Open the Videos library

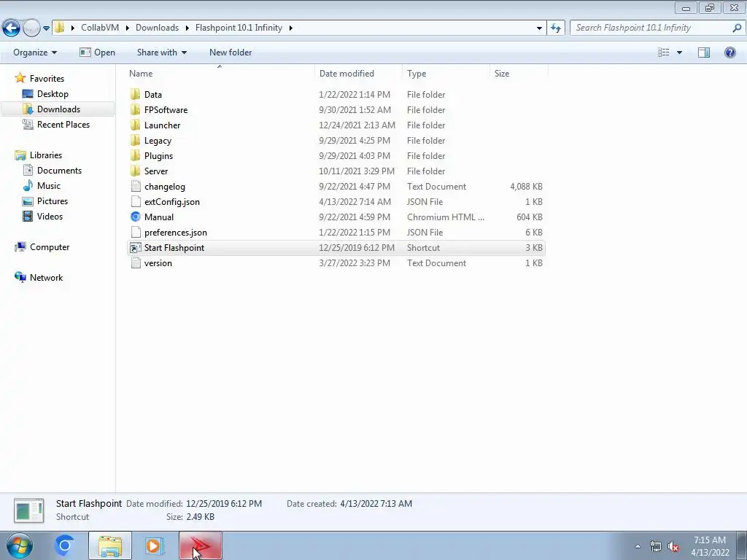50,216
